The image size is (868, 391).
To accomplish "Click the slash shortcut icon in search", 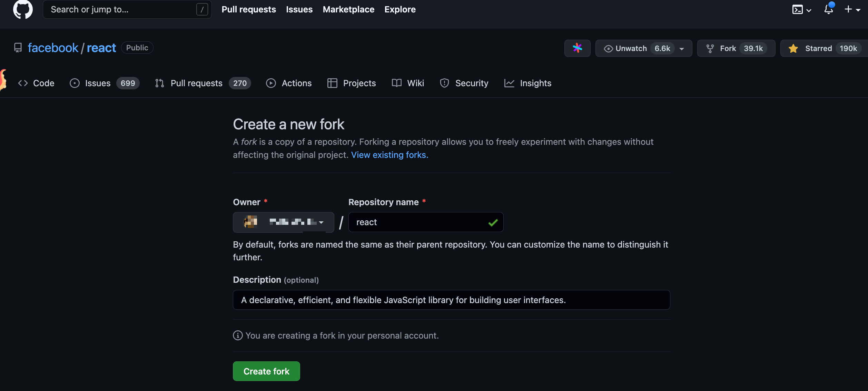I will [x=202, y=9].
